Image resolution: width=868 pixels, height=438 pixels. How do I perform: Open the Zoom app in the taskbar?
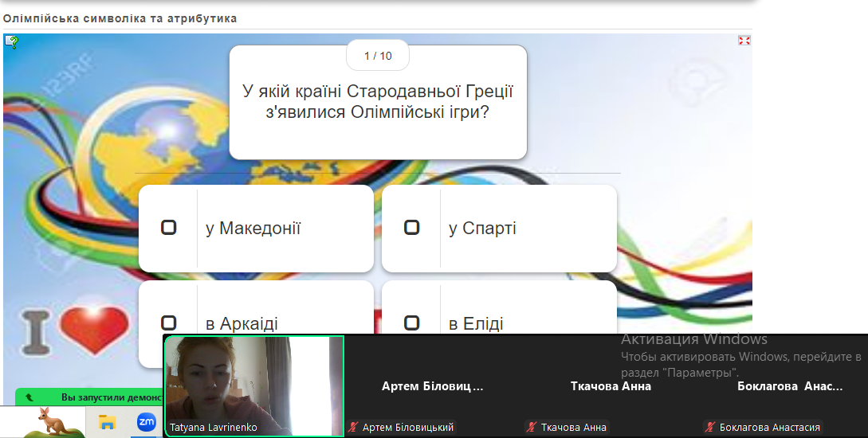pos(146,422)
